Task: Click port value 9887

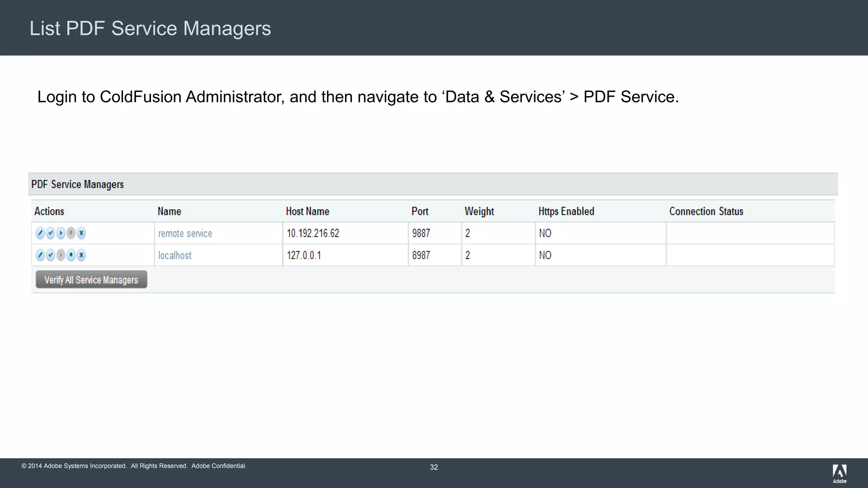Action: (421, 233)
